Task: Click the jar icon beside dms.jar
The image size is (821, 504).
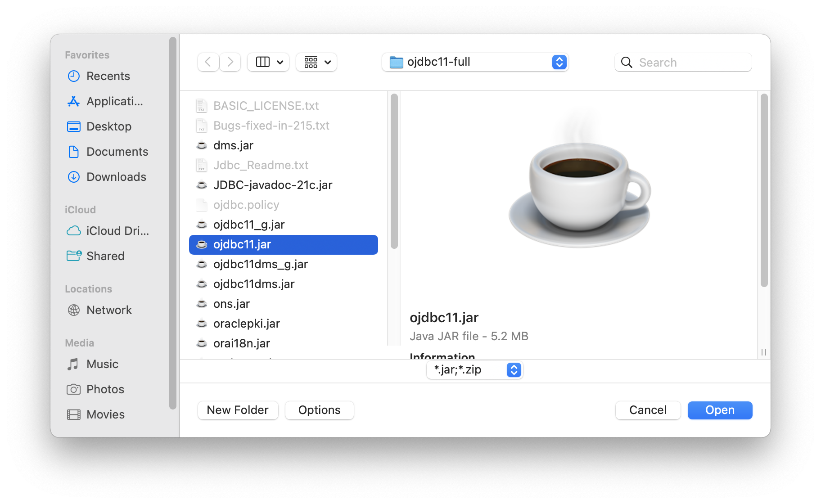Action: point(202,145)
